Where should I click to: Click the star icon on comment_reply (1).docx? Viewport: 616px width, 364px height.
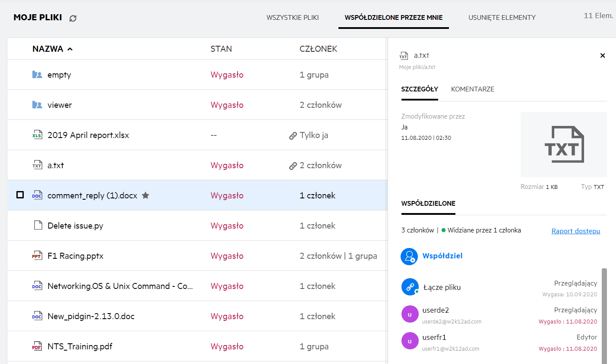[145, 195]
